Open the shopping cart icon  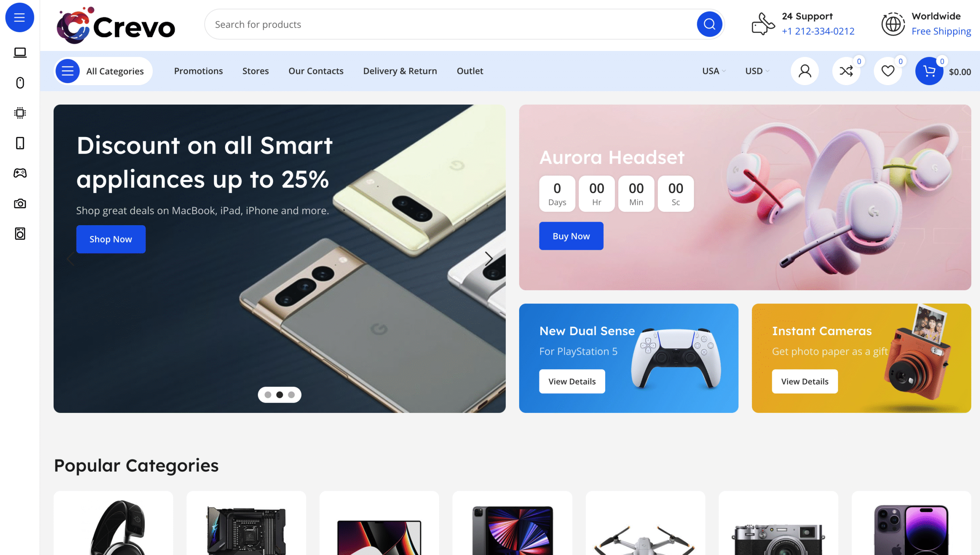(x=929, y=71)
